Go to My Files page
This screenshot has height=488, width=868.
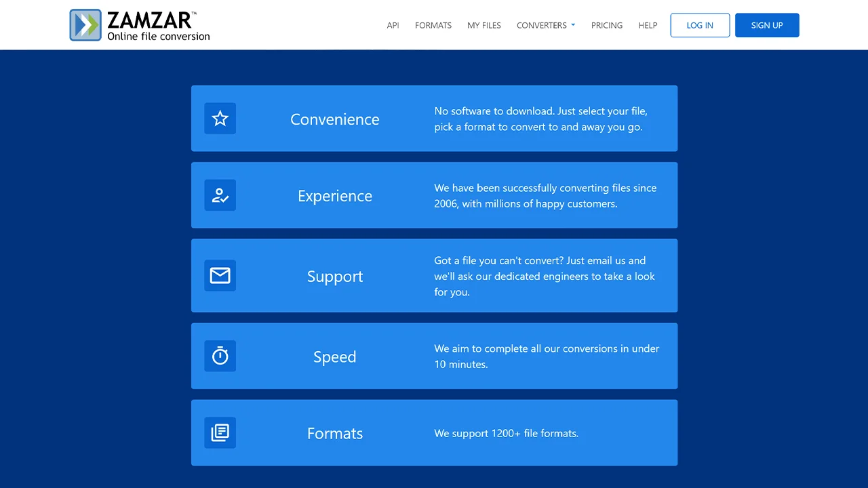(x=484, y=25)
